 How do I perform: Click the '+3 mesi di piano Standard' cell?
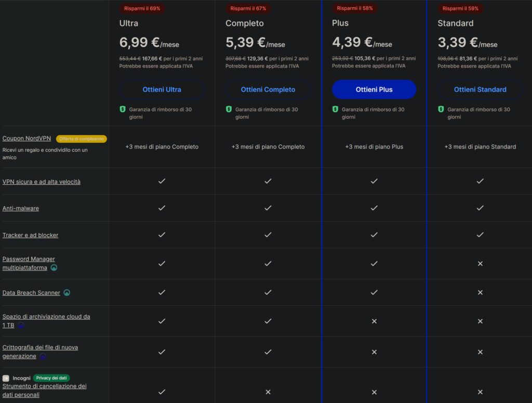[x=480, y=147]
